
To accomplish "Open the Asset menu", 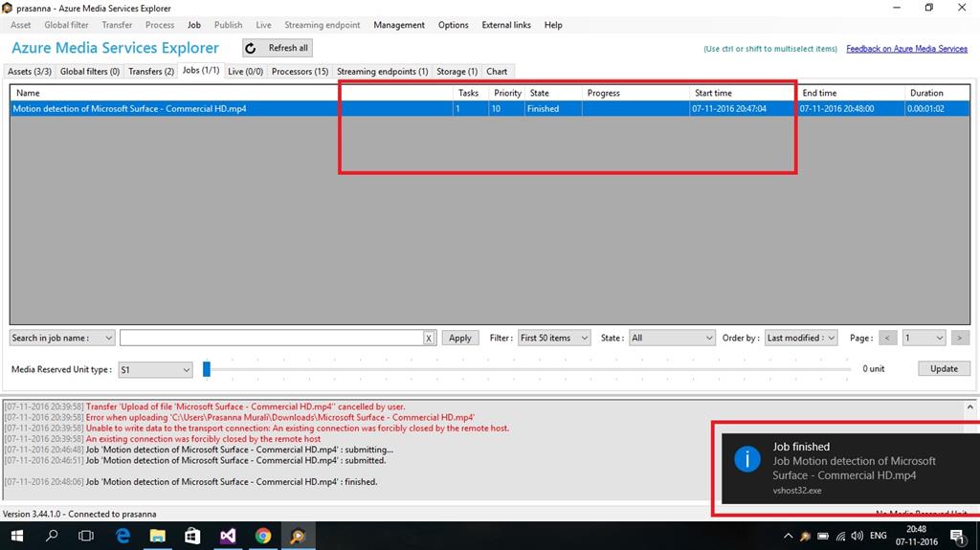I will 21,25.
